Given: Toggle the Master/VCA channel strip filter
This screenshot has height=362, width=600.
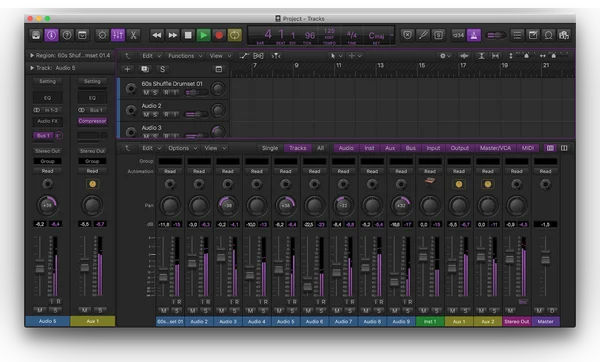Looking at the screenshot, I should pos(495,148).
